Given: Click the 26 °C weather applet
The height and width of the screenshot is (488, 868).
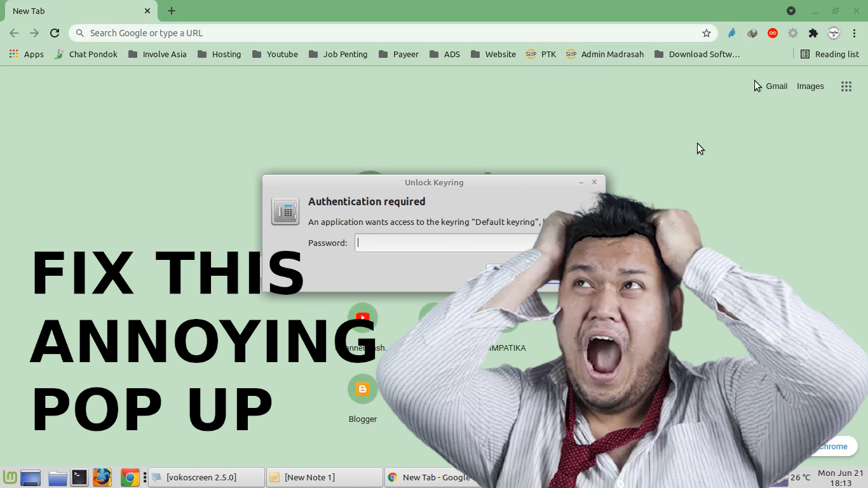Looking at the screenshot, I should tap(800, 477).
